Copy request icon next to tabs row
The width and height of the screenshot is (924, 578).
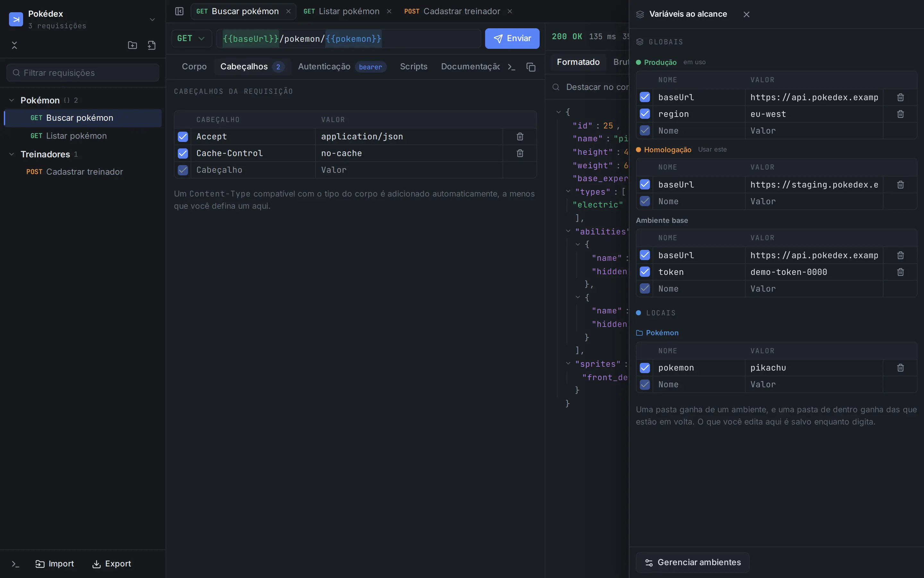[x=531, y=67]
